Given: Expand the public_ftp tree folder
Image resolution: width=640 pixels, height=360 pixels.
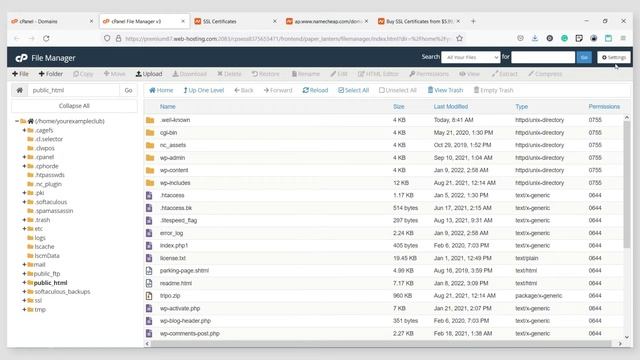Looking at the screenshot, I should point(24,274).
